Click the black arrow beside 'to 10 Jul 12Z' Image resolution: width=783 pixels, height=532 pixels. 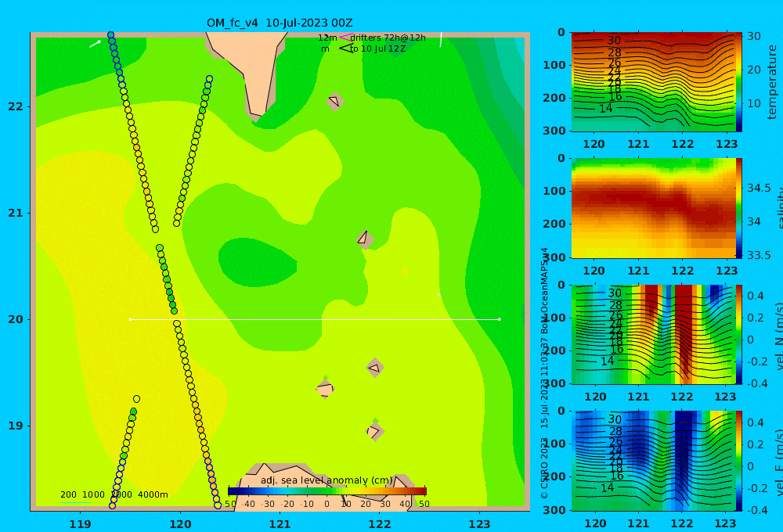tap(346, 48)
